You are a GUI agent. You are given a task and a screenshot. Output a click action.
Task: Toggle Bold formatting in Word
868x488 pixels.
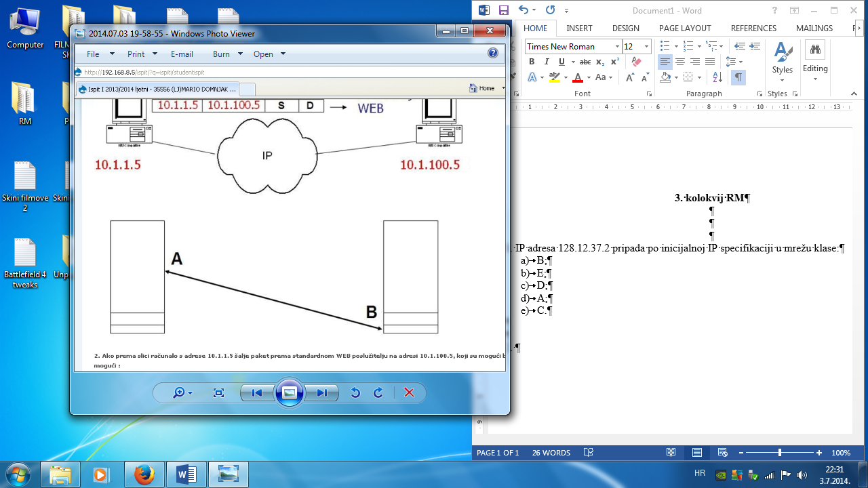coord(532,62)
